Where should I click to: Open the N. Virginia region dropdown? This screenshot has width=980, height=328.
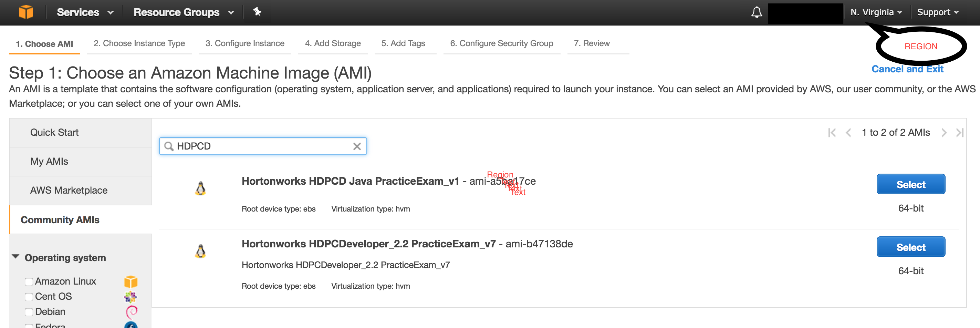point(875,12)
